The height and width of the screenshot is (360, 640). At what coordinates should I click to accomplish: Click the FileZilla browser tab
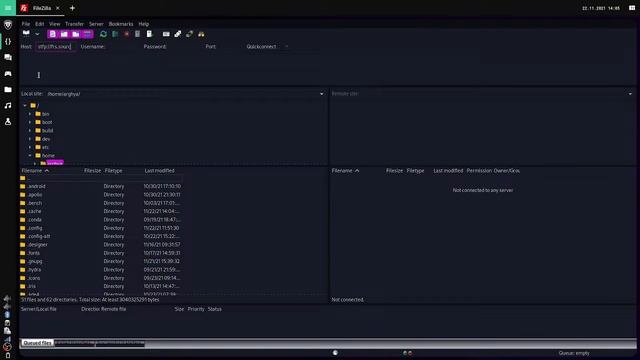click(x=40, y=8)
